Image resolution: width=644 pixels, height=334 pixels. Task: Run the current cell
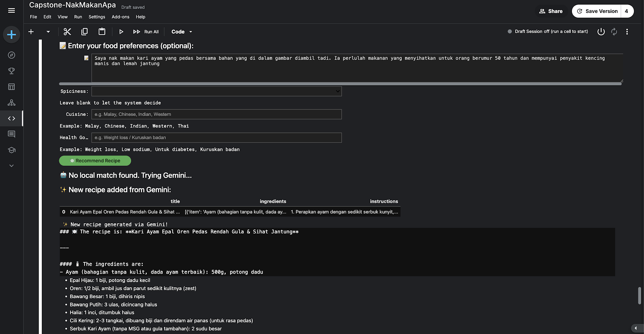(x=121, y=31)
